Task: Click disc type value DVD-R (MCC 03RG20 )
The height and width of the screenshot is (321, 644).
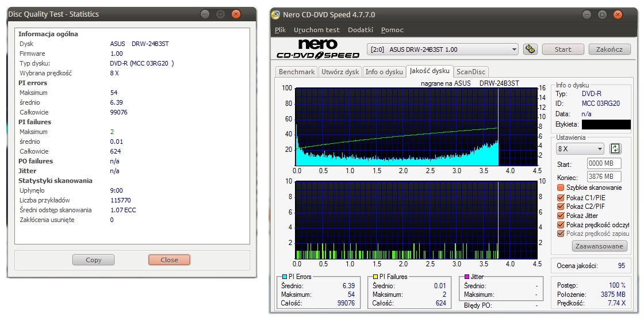Action: click(x=141, y=63)
